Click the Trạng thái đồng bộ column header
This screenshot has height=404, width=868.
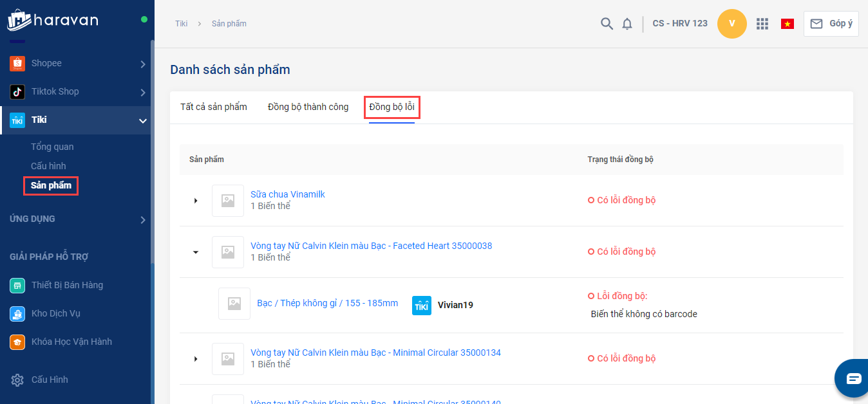[x=620, y=159]
